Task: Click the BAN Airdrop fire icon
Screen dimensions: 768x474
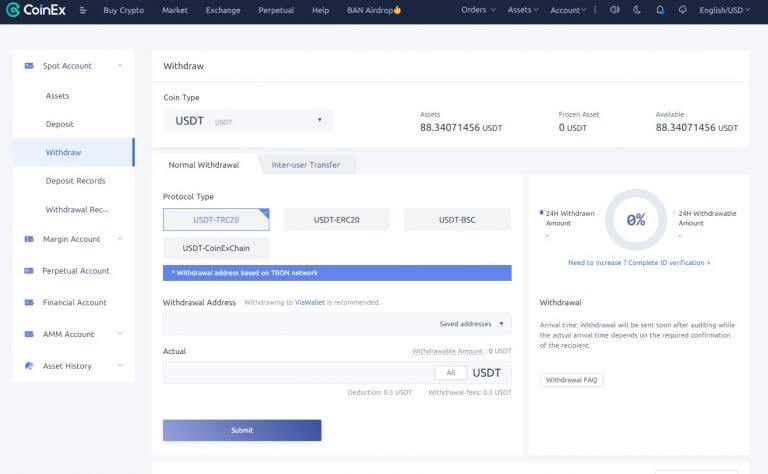Action: [397, 10]
